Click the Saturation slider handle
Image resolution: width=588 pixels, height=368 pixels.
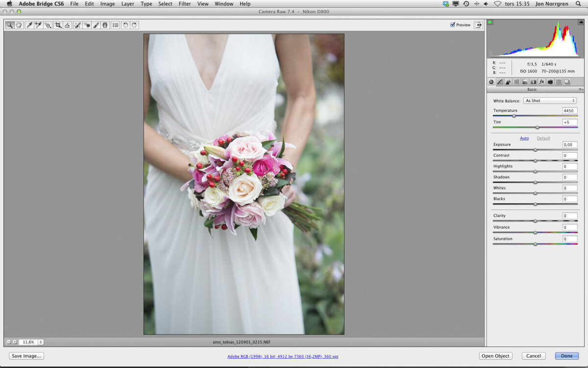[x=535, y=244]
